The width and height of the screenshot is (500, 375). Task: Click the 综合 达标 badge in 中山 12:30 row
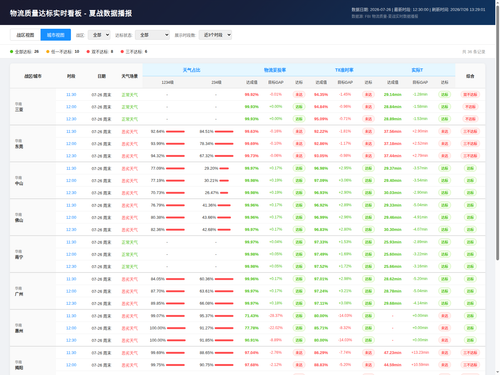tap(470, 193)
